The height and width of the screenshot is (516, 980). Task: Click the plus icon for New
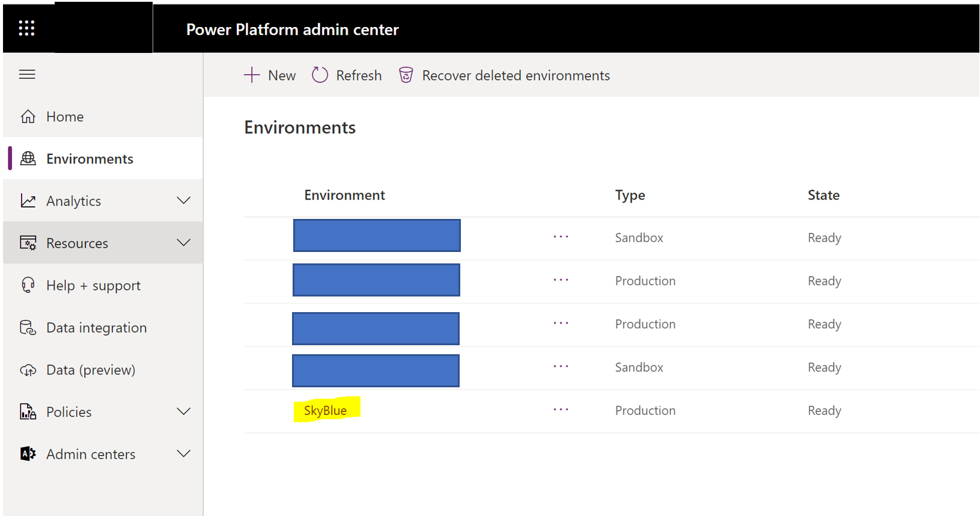click(x=252, y=75)
